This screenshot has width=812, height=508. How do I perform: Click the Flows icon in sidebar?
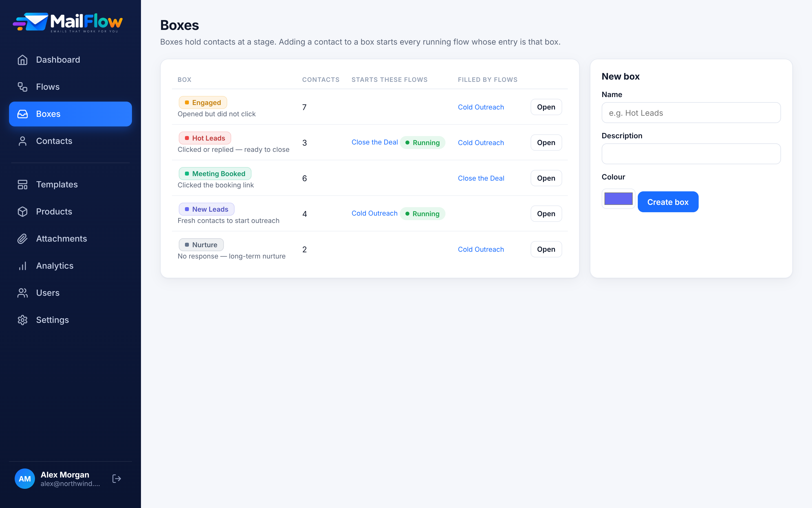[x=23, y=87]
